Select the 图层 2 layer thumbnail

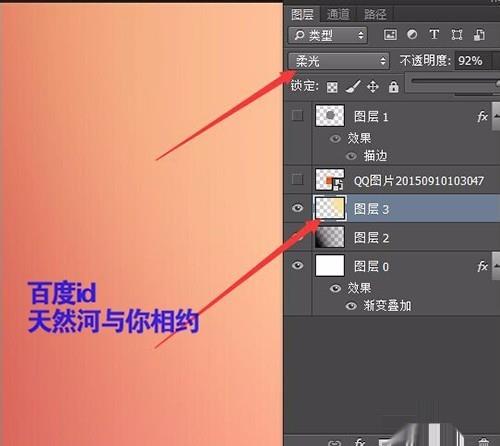330,237
